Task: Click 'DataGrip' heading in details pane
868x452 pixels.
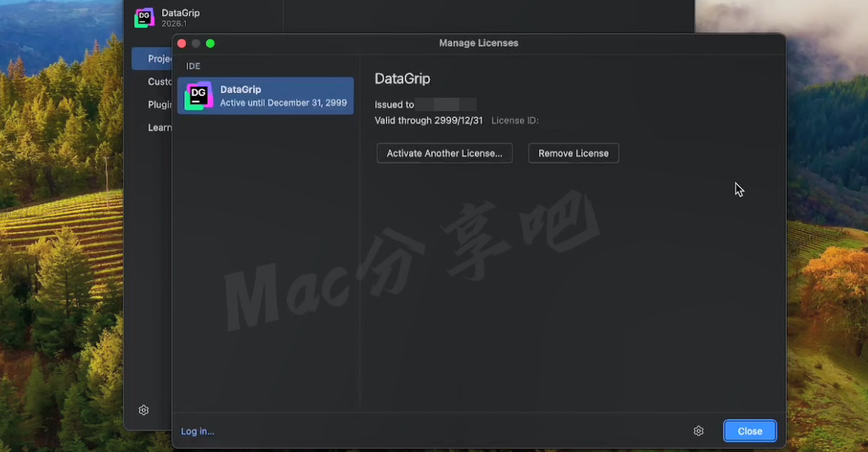Action: pyautogui.click(x=402, y=79)
